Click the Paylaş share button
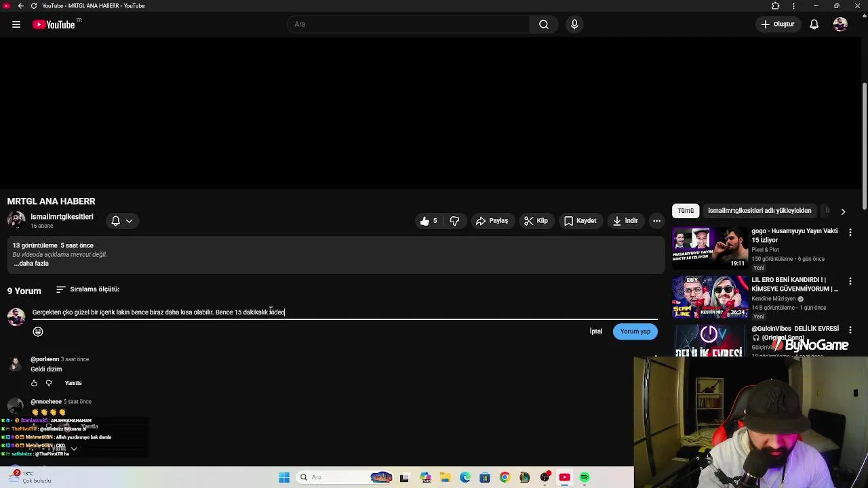The height and width of the screenshot is (488, 868). tap(492, 221)
